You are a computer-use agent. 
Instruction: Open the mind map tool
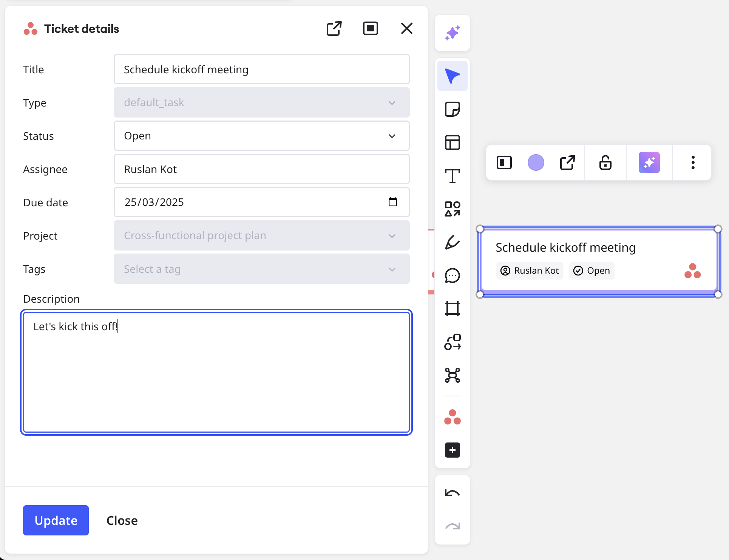coord(452,375)
